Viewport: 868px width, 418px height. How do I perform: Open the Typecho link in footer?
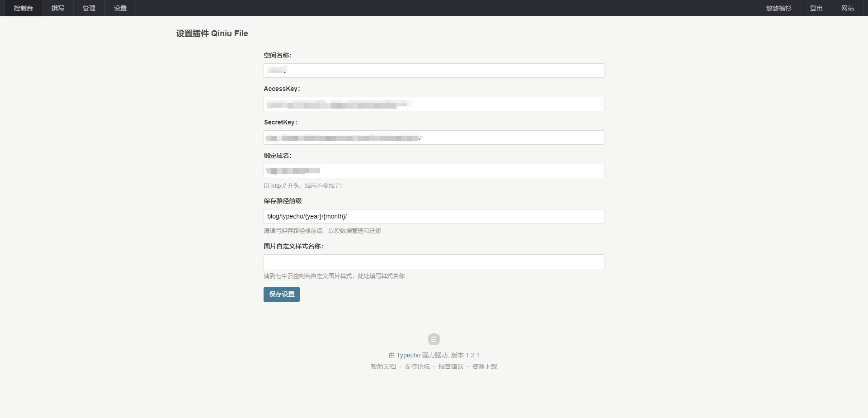pos(408,355)
